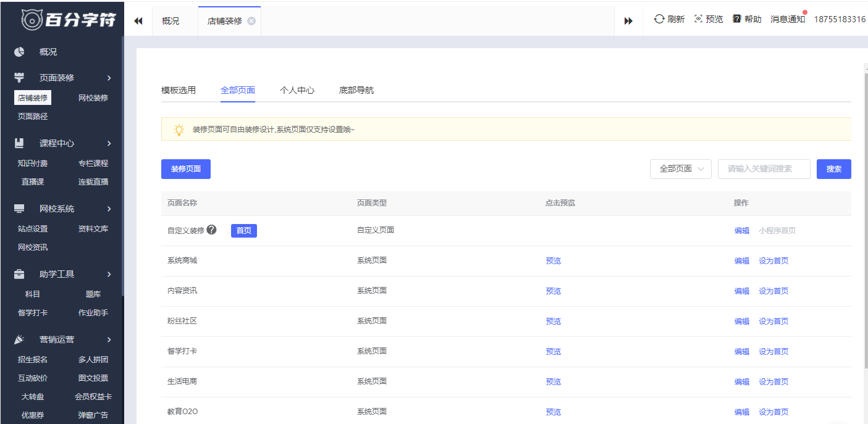This screenshot has height=424, width=868.
Task: Preview the 生活电商 page
Action: pyautogui.click(x=554, y=382)
